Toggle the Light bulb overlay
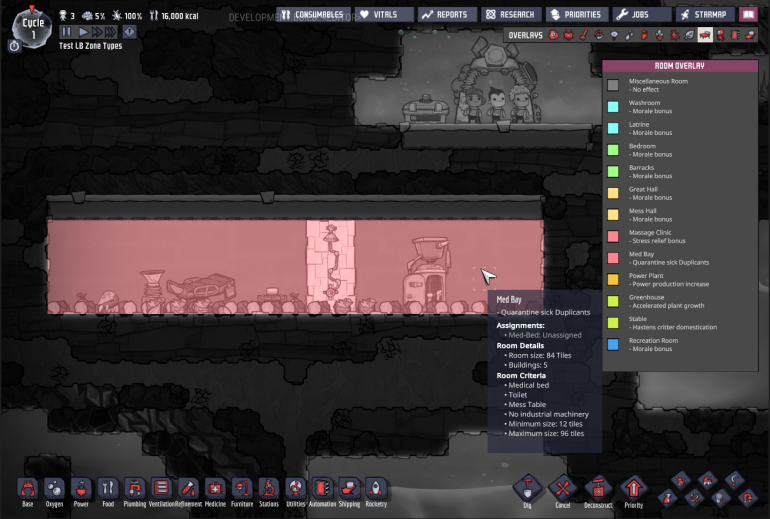The image size is (770, 519). click(614, 35)
